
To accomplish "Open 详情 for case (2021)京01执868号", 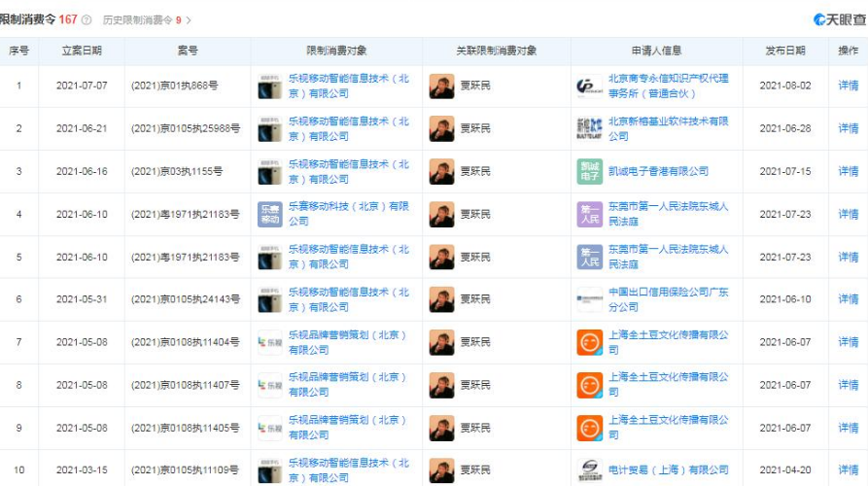I will (x=848, y=86).
